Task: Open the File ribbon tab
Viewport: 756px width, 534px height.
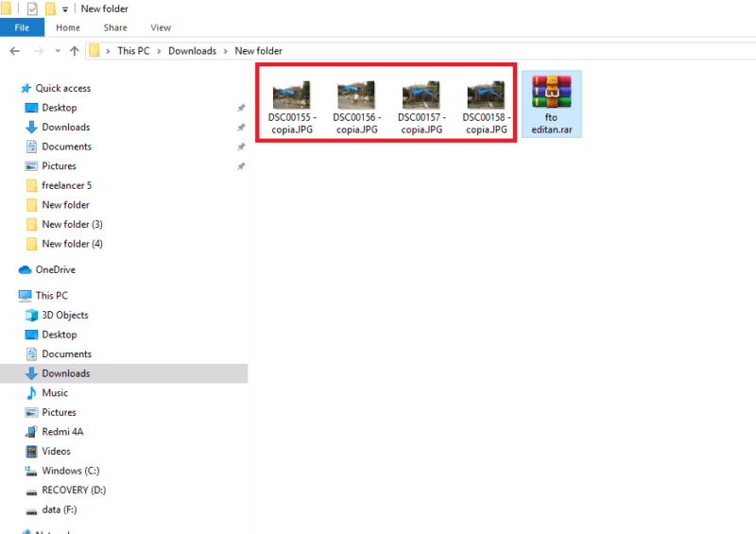Action: [x=22, y=27]
